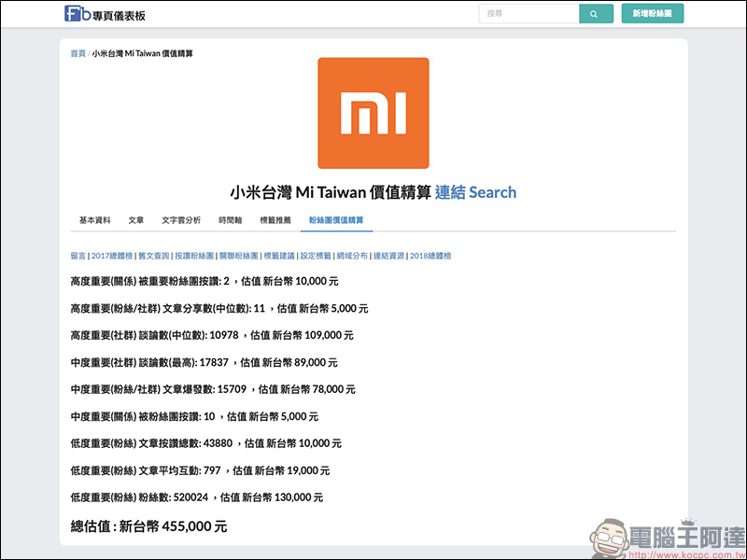
Task: Open the Search link in the title
Action: point(492,192)
